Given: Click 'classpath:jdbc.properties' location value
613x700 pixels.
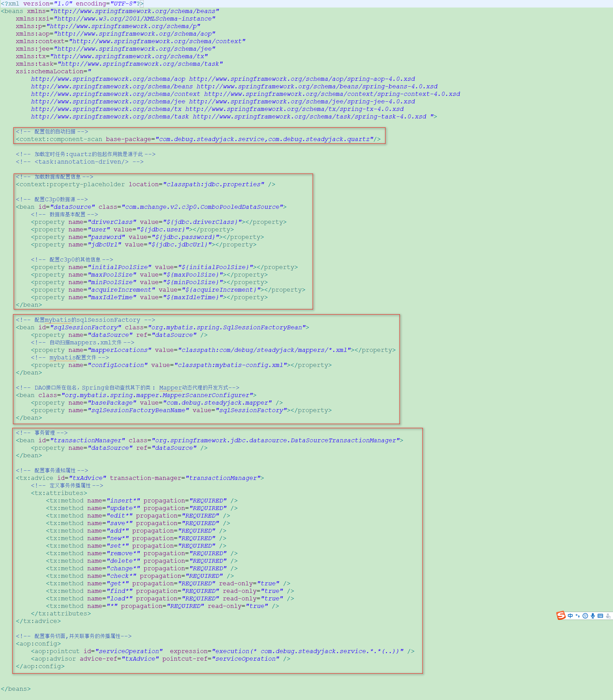Looking at the screenshot, I should pyautogui.click(x=214, y=184).
